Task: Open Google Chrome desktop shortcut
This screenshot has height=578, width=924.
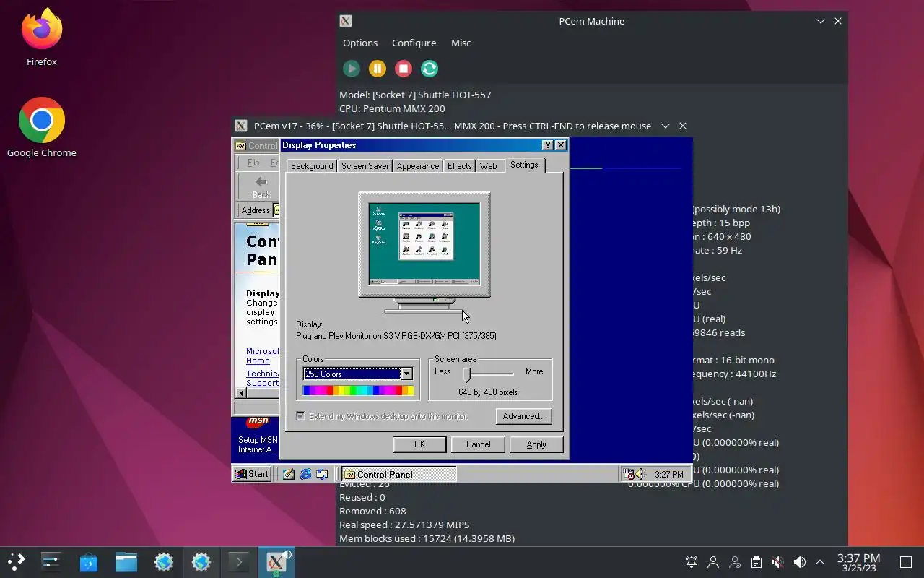Action: click(x=42, y=128)
